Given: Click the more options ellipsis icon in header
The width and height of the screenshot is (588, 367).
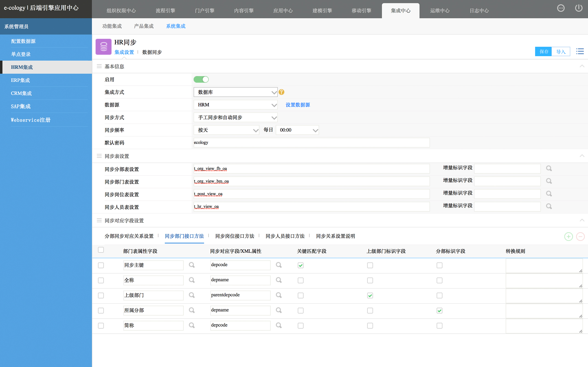Looking at the screenshot, I should tap(560, 8).
